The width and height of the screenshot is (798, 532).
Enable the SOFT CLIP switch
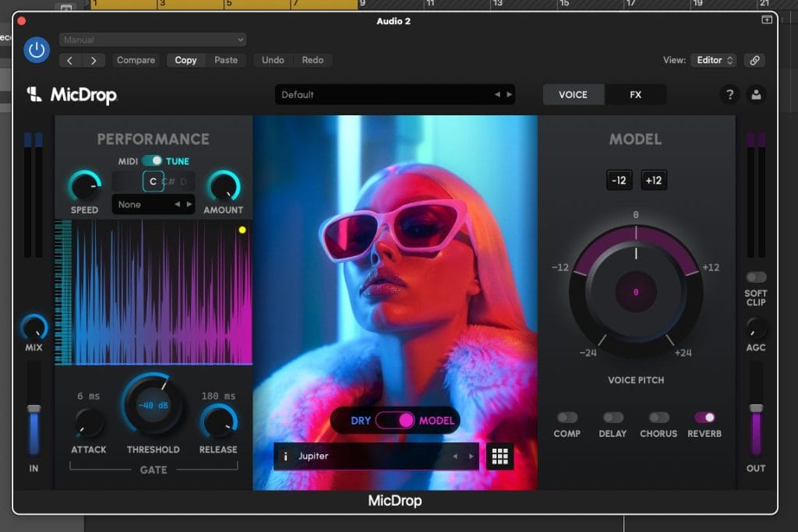click(x=755, y=277)
